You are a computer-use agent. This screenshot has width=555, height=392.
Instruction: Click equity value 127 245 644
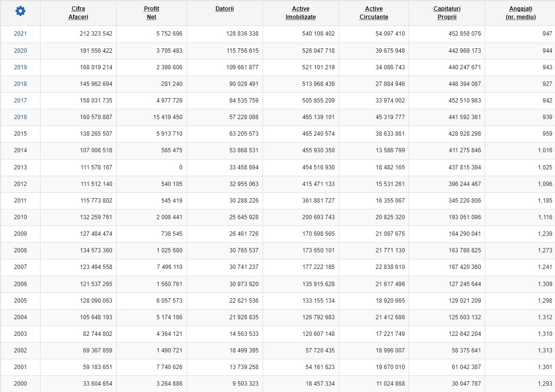pyautogui.click(x=465, y=284)
